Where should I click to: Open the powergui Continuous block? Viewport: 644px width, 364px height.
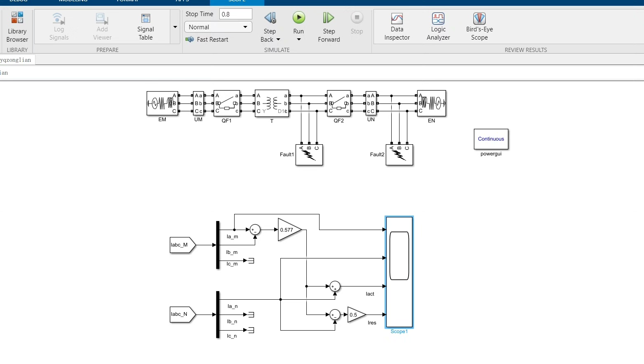pyautogui.click(x=491, y=139)
